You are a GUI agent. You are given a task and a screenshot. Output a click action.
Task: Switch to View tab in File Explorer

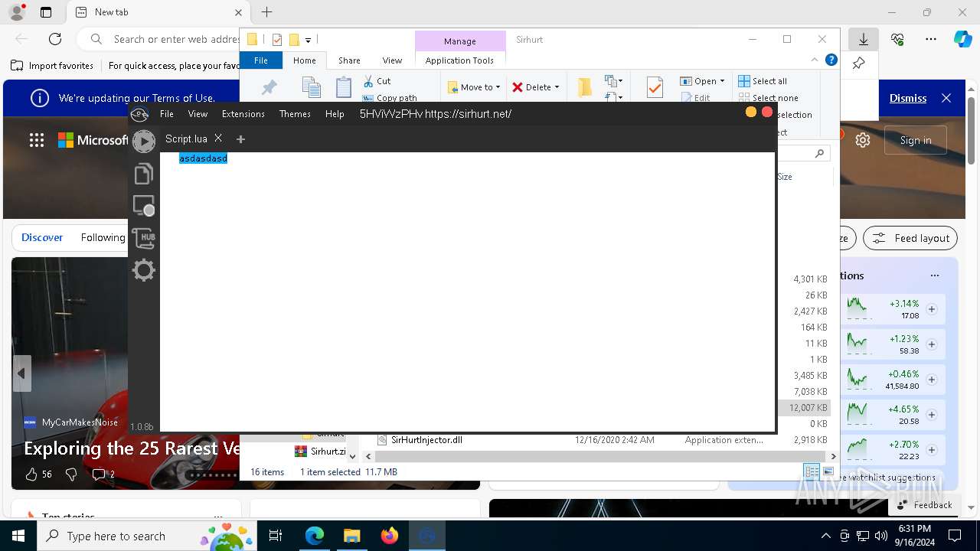point(392,60)
